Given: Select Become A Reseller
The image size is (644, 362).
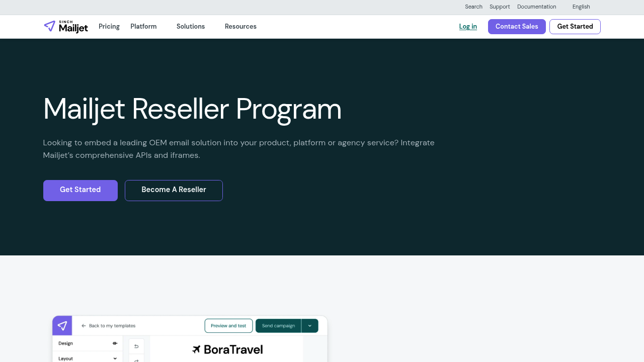Looking at the screenshot, I should pyautogui.click(x=174, y=190).
